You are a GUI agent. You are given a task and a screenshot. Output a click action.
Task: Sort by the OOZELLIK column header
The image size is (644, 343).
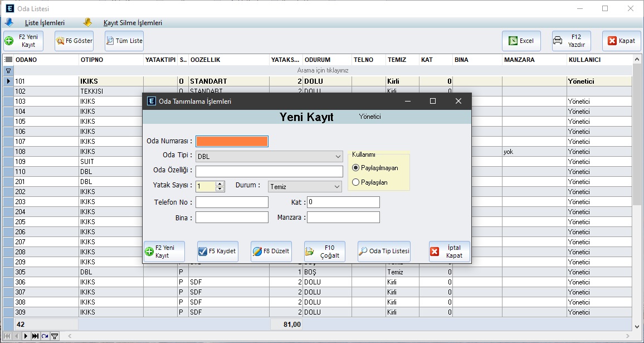(x=229, y=60)
